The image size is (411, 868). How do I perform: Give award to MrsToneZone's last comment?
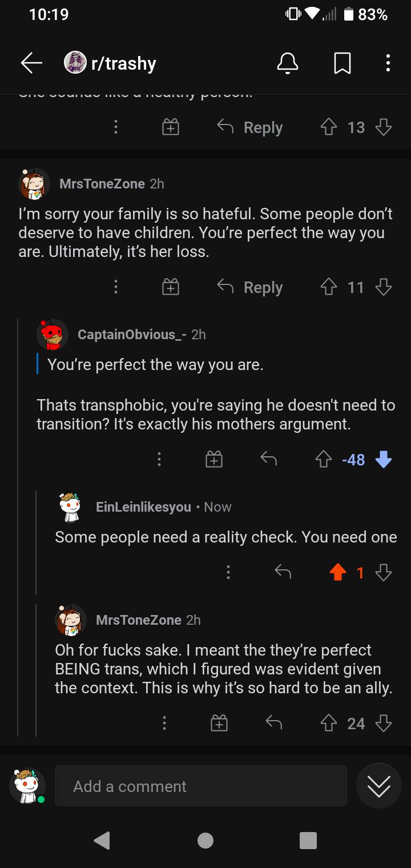point(219,724)
